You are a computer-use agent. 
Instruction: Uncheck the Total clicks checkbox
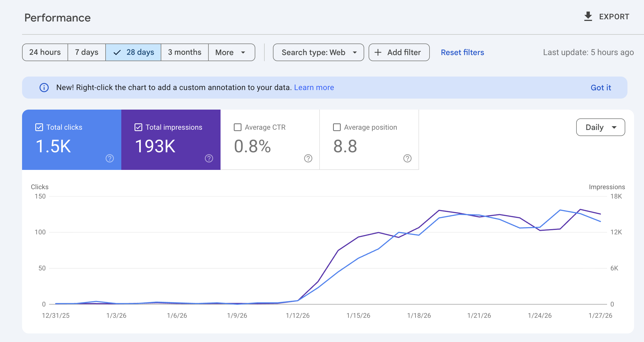coord(39,127)
